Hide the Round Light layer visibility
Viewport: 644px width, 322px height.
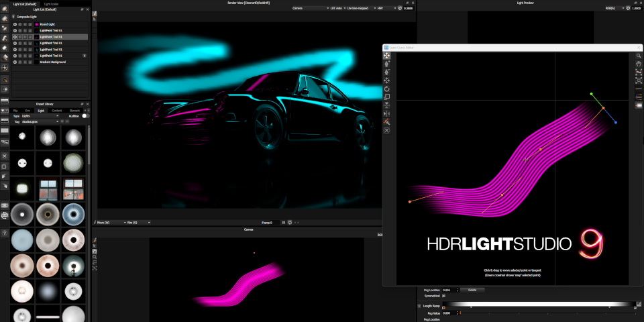15,24
